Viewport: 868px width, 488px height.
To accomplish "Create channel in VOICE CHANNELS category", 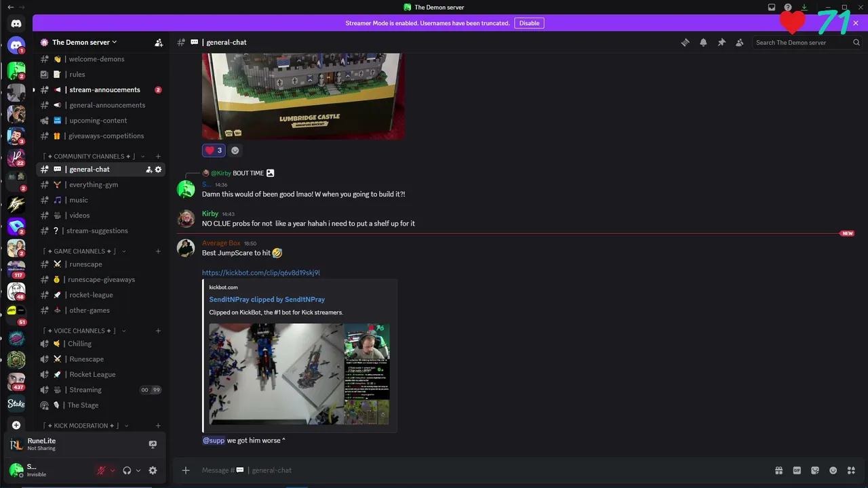I will [x=158, y=331].
